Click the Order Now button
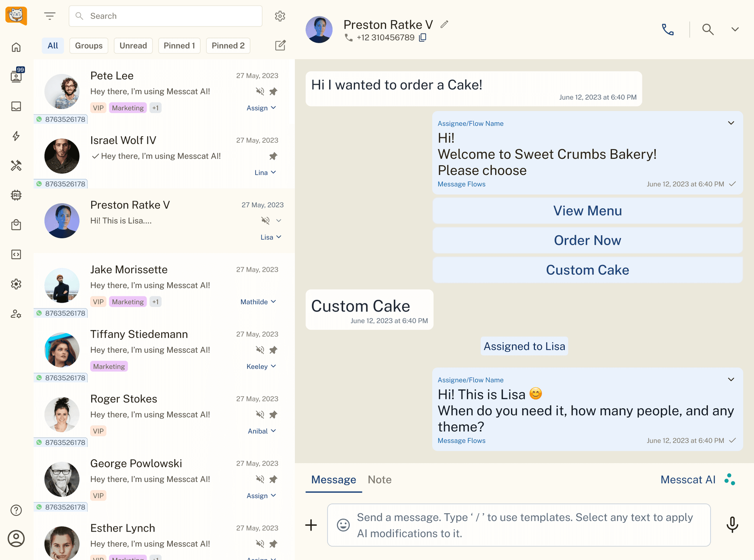Image resolution: width=754 pixels, height=560 pixels. click(x=587, y=240)
